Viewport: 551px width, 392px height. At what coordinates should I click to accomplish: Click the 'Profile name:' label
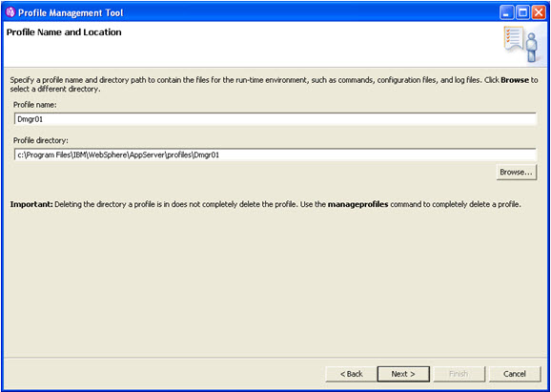click(35, 105)
